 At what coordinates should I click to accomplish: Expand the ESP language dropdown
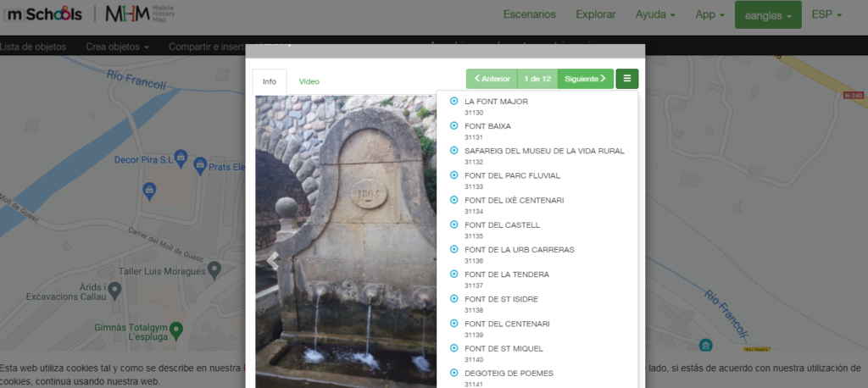pyautogui.click(x=826, y=14)
